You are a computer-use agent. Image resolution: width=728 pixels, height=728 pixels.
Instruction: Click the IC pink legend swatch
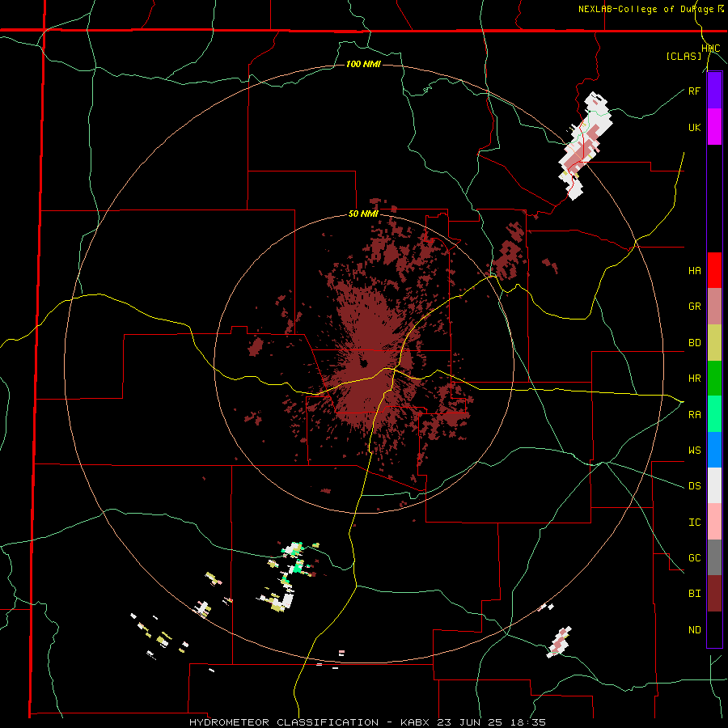click(714, 522)
